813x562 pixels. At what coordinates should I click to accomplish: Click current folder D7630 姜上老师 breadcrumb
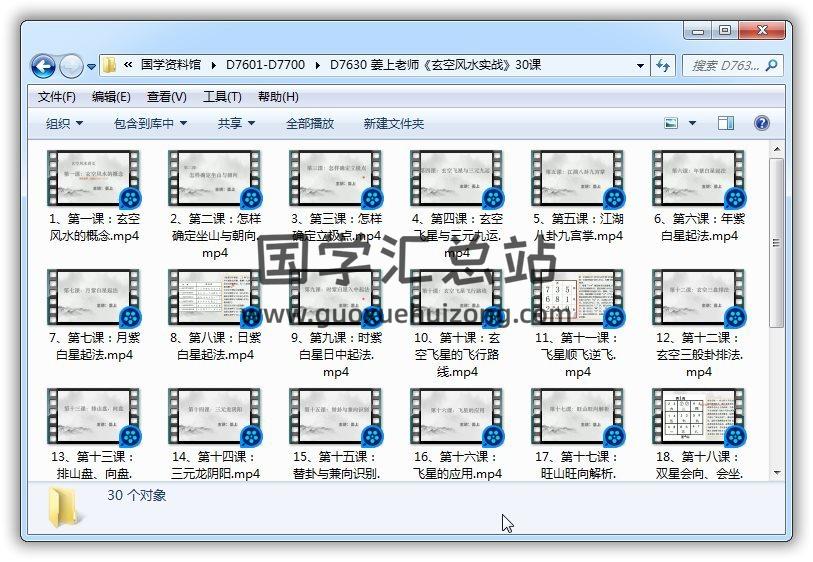[x=436, y=65]
